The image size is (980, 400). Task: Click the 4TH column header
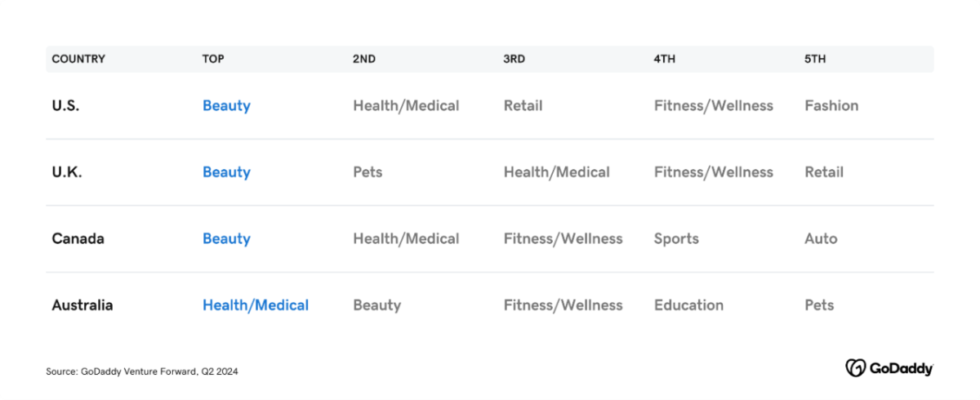pos(665,60)
